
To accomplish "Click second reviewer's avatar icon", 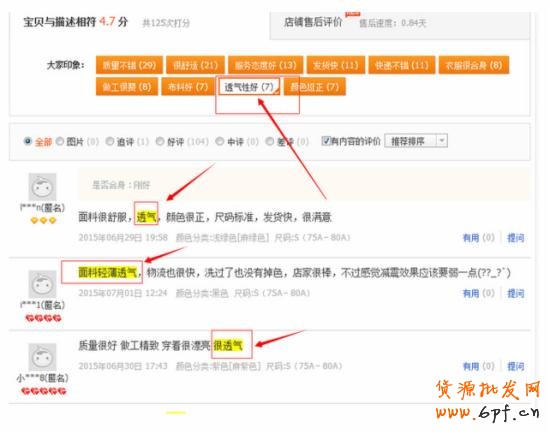I will point(42,284).
